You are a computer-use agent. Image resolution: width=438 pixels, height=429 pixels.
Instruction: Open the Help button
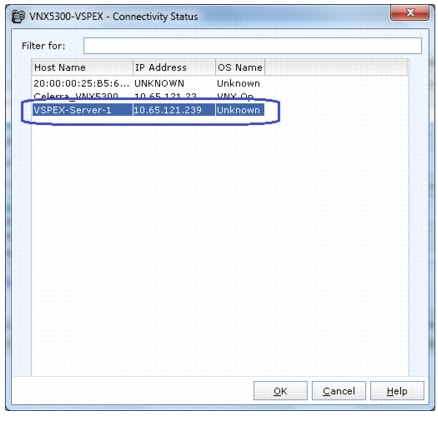pyautogui.click(x=397, y=391)
